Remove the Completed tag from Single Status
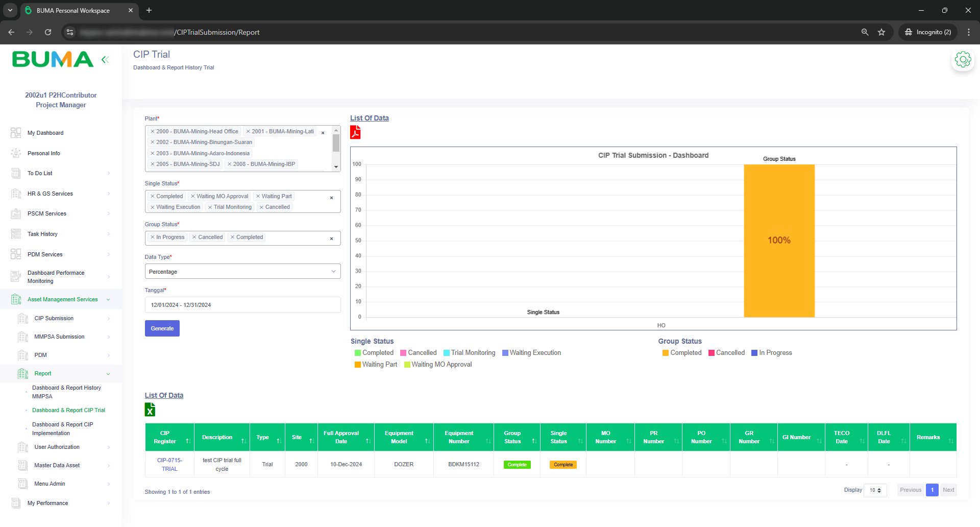This screenshot has width=980, height=527. coord(153,196)
